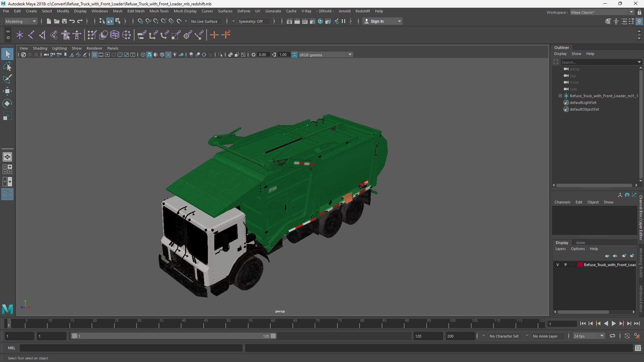Toggle layer visibility V box
This screenshot has height=362, width=644.
557,265
